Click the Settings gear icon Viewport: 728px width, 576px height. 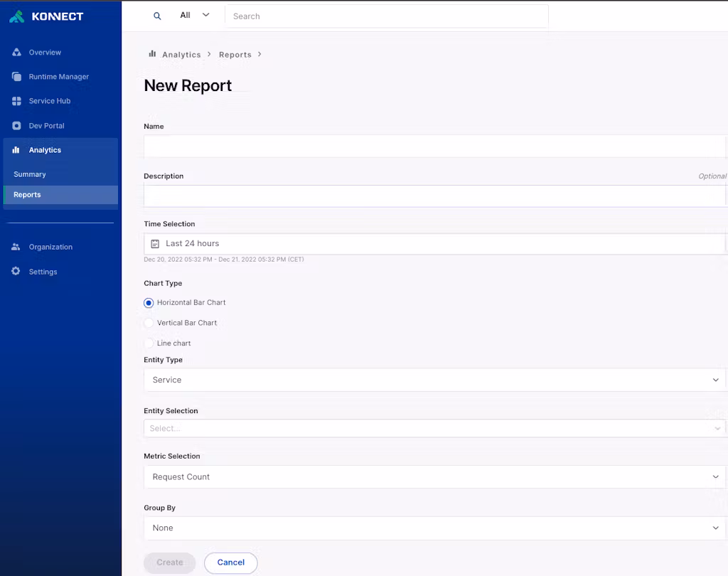(x=16, y=272)
